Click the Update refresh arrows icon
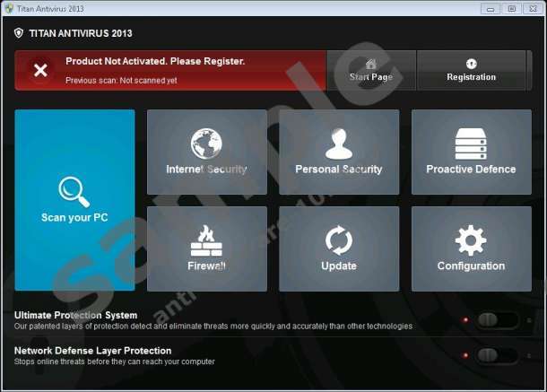The image size is (547, 392). tap(338, 240)
